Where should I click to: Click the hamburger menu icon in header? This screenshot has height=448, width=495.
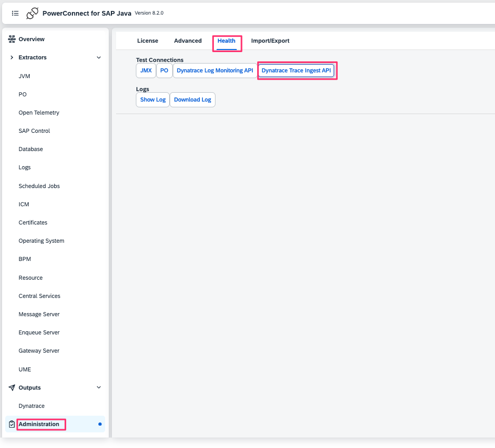coord(15,13)
